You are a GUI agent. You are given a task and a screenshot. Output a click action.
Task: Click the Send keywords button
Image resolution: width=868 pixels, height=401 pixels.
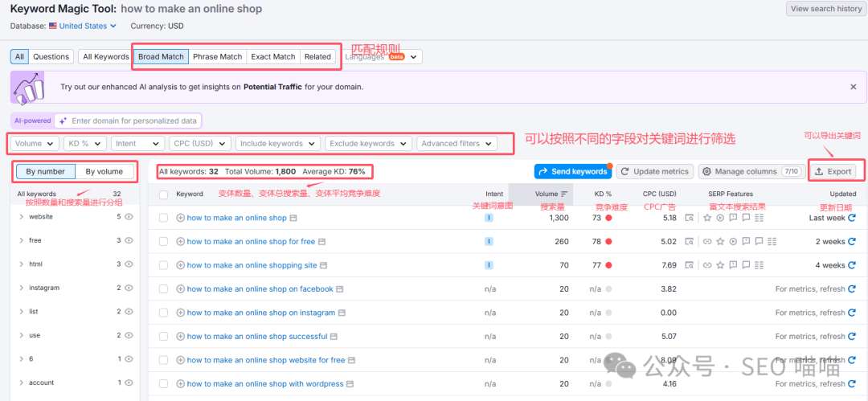pyautogui.click(x=573, y=172)
